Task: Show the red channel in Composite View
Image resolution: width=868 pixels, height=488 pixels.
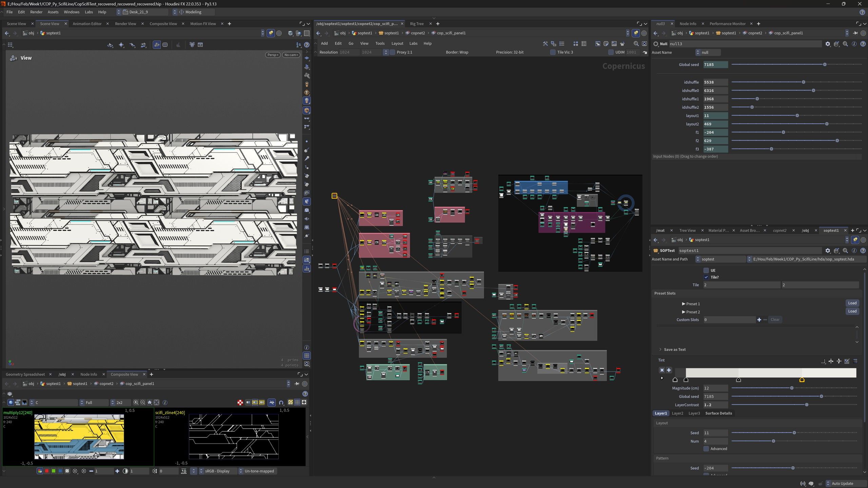Action: point(47,471)
